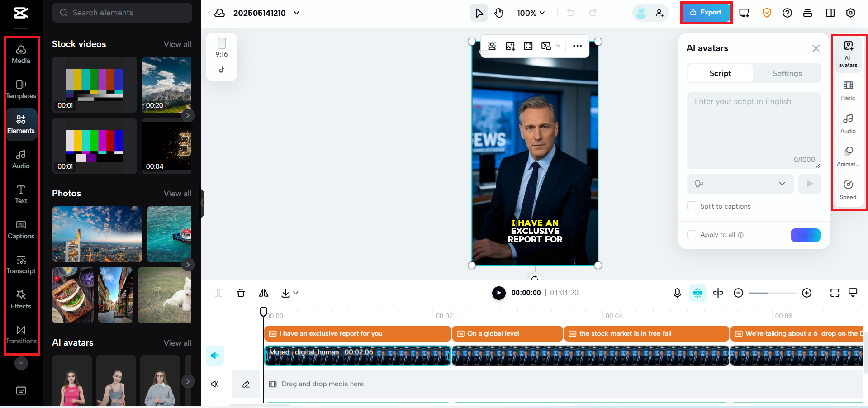868x408 pixels.
Task: Open the zoom percentage dropdown
Action: click(x=531, y=13)
